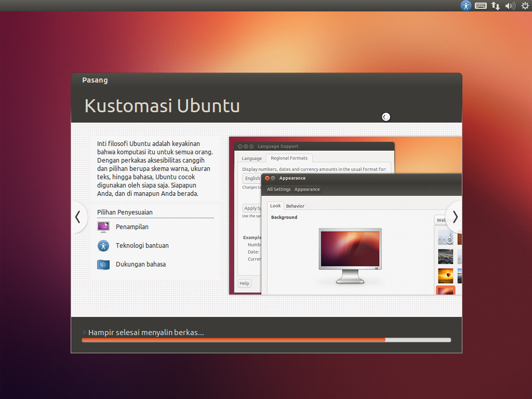The width and height of the screenshot is (532, 399).
Task: Click the Help button in Language Support
Action: pyautogui.click(x=244, y=283)
